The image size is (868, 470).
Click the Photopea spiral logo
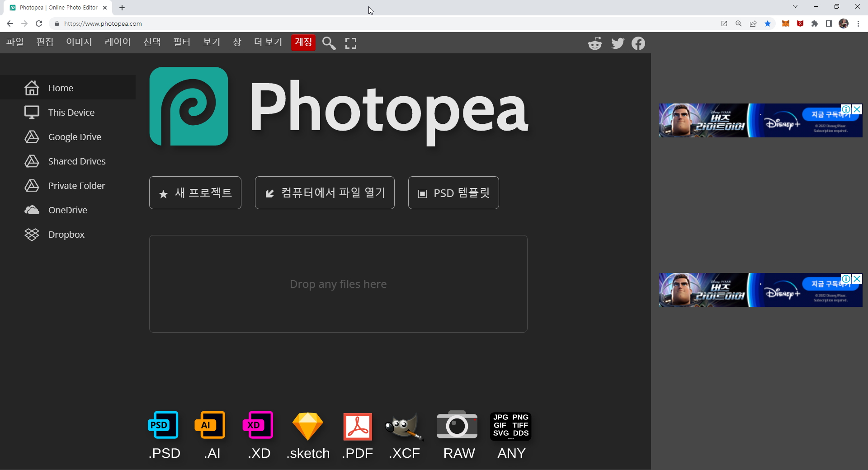[189, 107]
